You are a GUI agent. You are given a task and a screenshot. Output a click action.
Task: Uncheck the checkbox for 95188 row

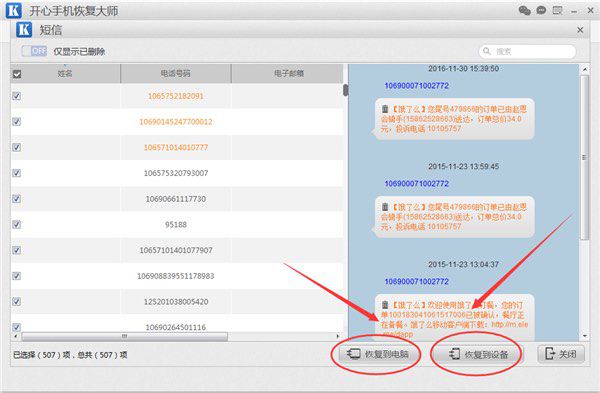point(16,225)
